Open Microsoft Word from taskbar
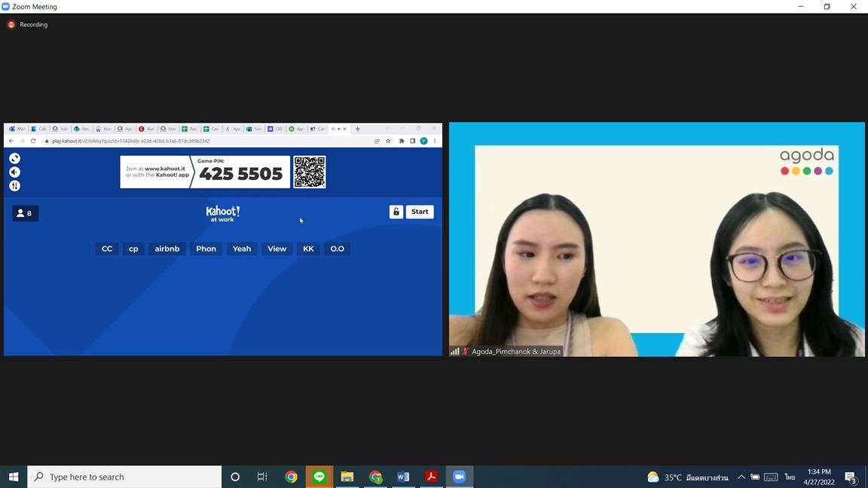The width and height of the screenshot is (868, 488). [403, 477]
